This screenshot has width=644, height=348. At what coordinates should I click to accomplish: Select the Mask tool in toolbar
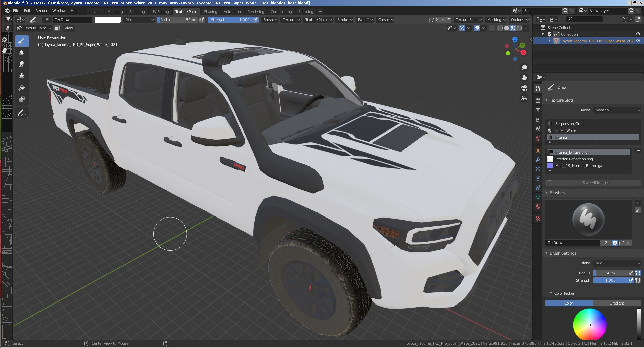point(22,99)
